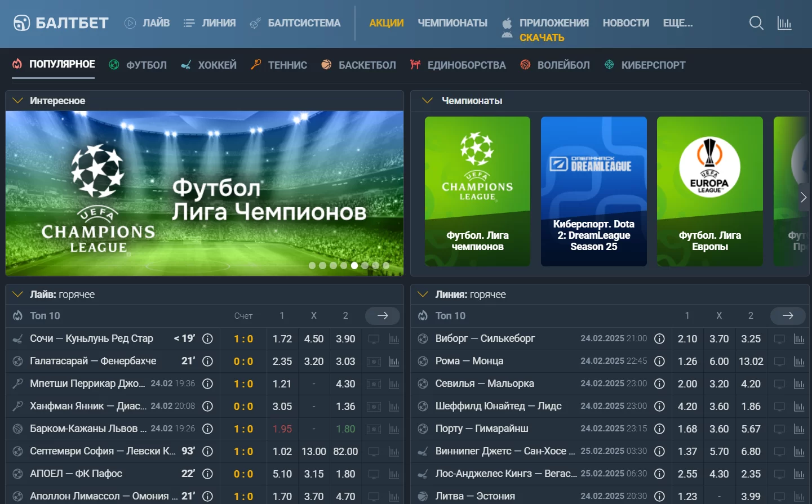Click the БАЛТБЕТ logo
The height and width of the screenshot is (504, 812).
point(61,23)
